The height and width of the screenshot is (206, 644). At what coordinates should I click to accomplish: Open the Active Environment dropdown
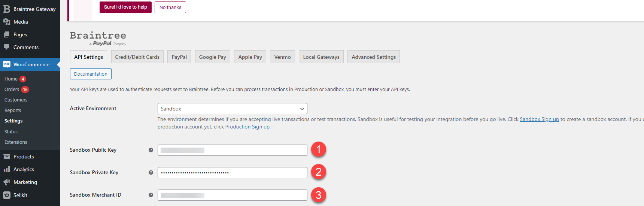[233, 109]
